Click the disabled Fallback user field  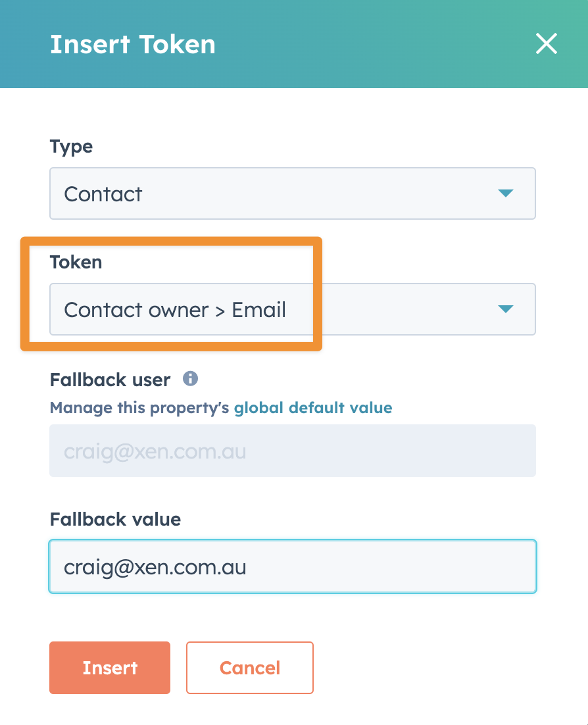[293, 451]
